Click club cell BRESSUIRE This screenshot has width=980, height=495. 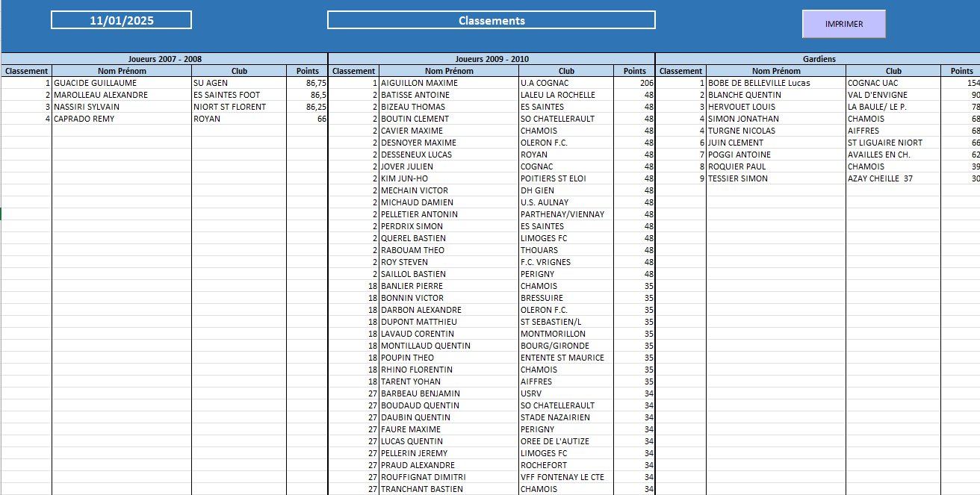(x=566, y=298)
